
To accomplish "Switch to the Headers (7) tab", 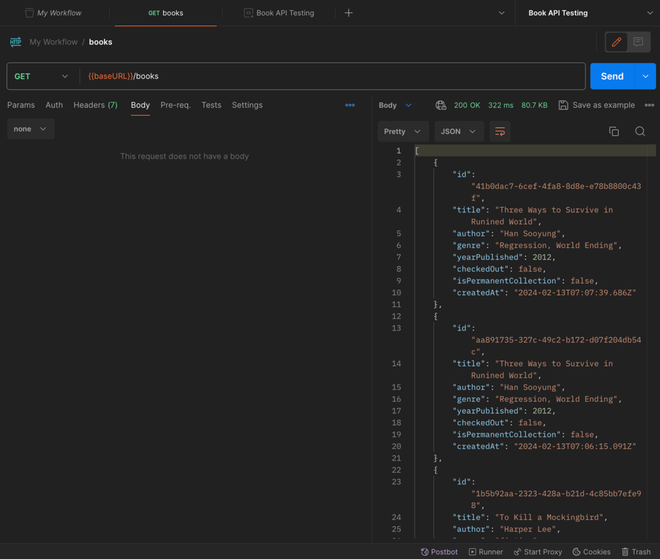I will [95, 105].
